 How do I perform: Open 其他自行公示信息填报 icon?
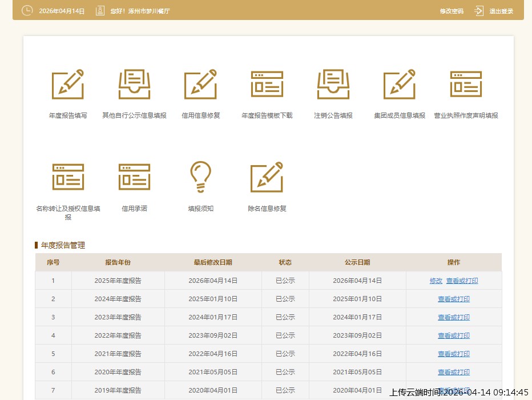coord(134,85)
